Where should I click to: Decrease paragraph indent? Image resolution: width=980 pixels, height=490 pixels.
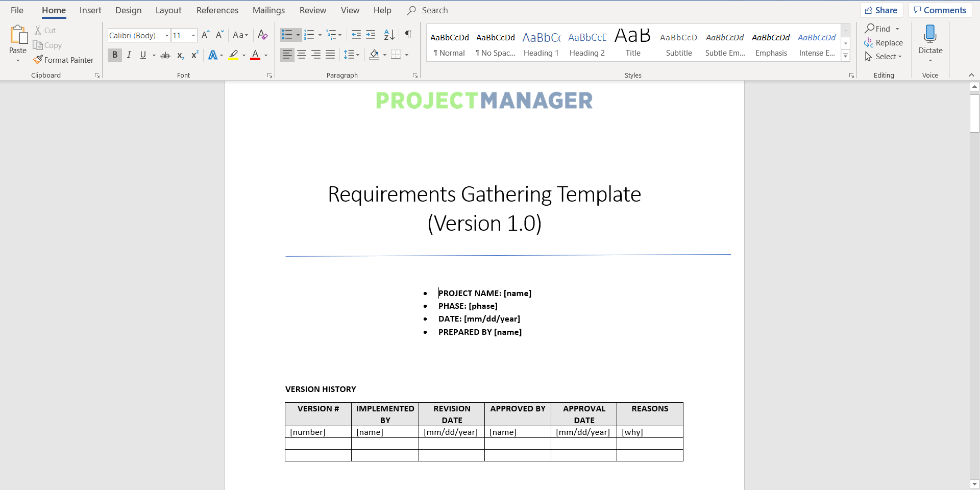(356, 35)
